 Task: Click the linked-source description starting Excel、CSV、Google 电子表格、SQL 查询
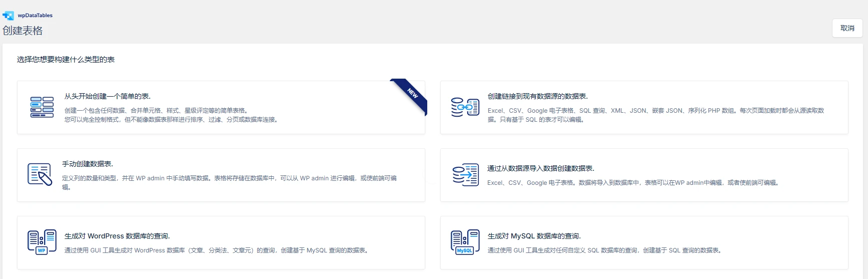[x=656, y=115]
